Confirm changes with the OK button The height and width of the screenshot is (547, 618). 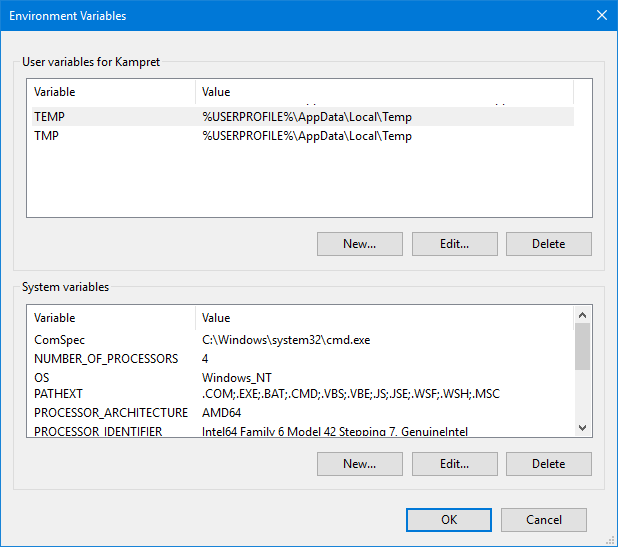(x=449, y=520)
